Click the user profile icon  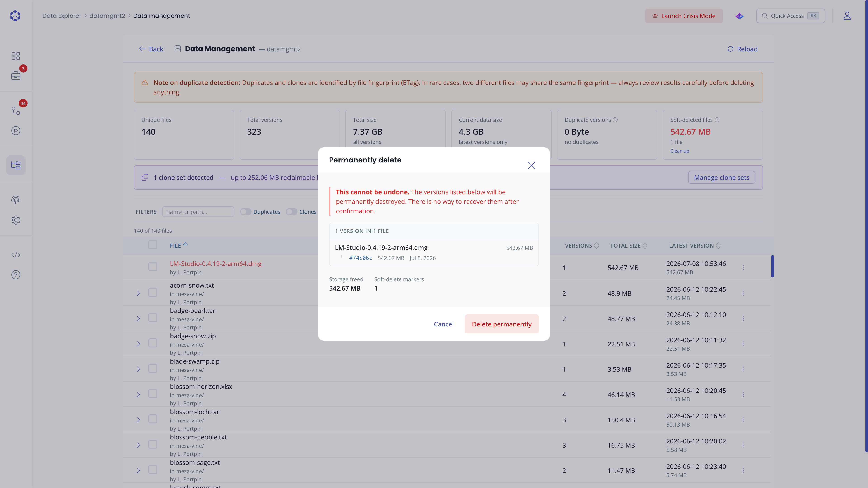point(847,16)
